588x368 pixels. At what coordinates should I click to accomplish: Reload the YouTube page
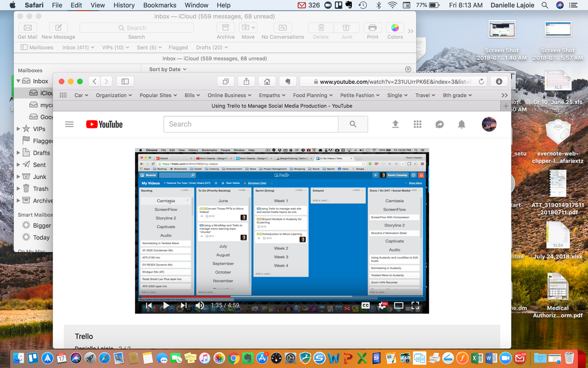point(481,81)
